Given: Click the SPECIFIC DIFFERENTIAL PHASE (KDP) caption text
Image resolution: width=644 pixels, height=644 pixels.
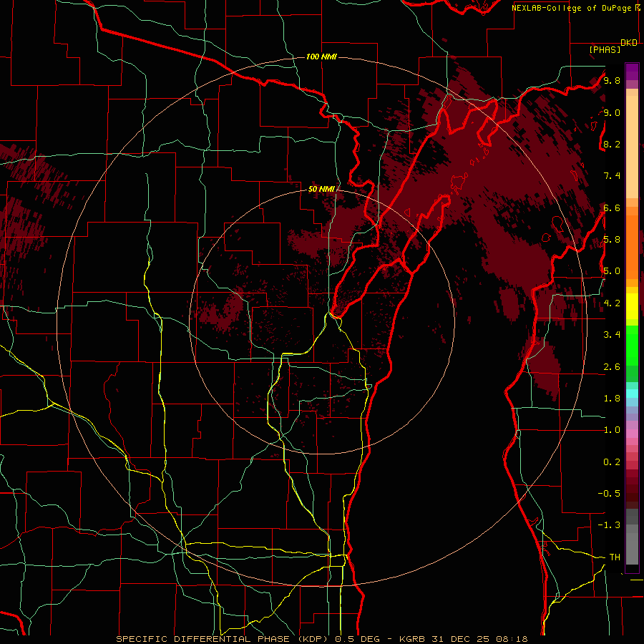Looking at the screenshot, I should (x=224, y=639).
